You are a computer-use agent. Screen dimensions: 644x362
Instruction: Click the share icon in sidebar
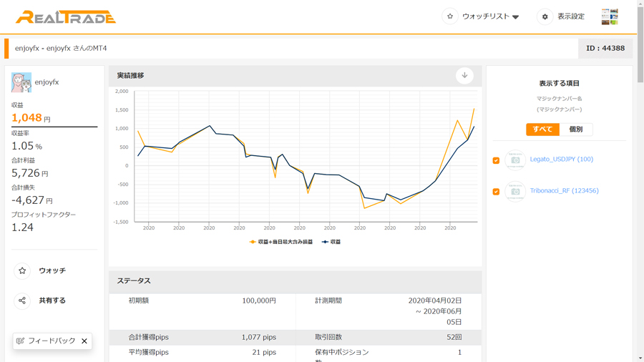tap(22, 300)
